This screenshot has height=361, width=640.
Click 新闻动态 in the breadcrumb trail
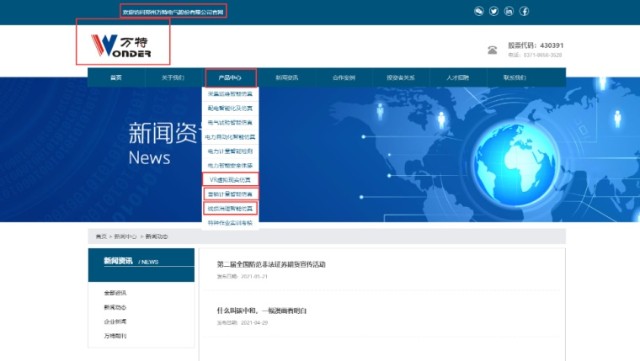157,236
